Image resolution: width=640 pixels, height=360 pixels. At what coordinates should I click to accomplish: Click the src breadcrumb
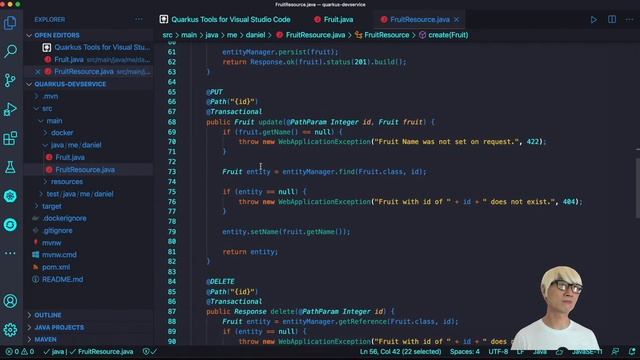pyautogui.click(x=167, y=35)
